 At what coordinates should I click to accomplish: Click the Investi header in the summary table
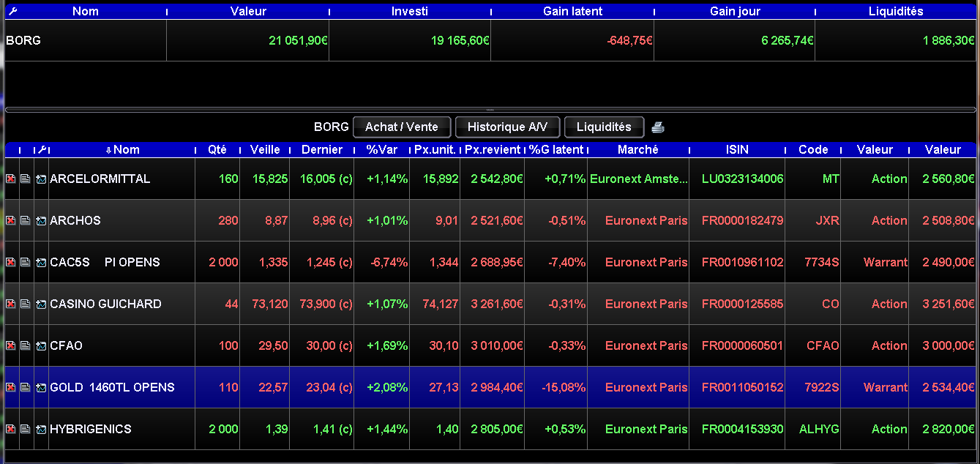(410, 12)
